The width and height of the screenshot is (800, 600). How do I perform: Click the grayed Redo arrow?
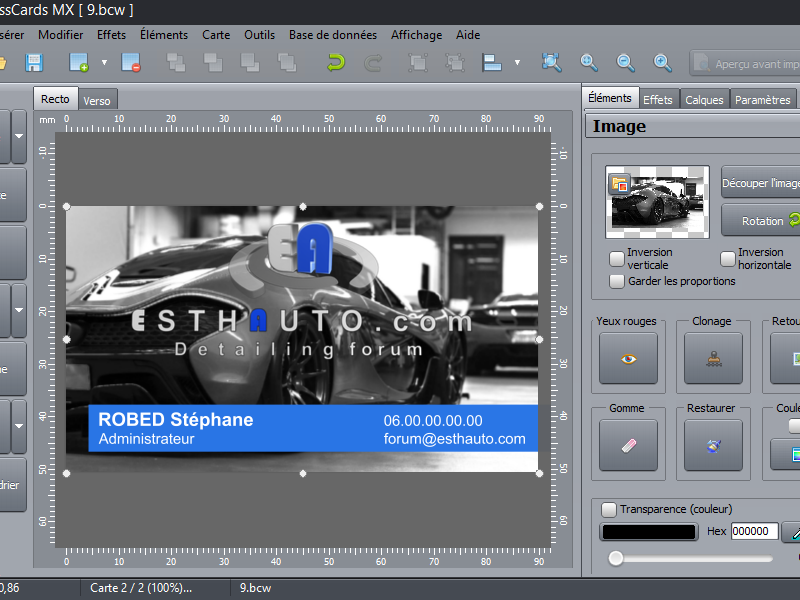(x=373, y=63)
